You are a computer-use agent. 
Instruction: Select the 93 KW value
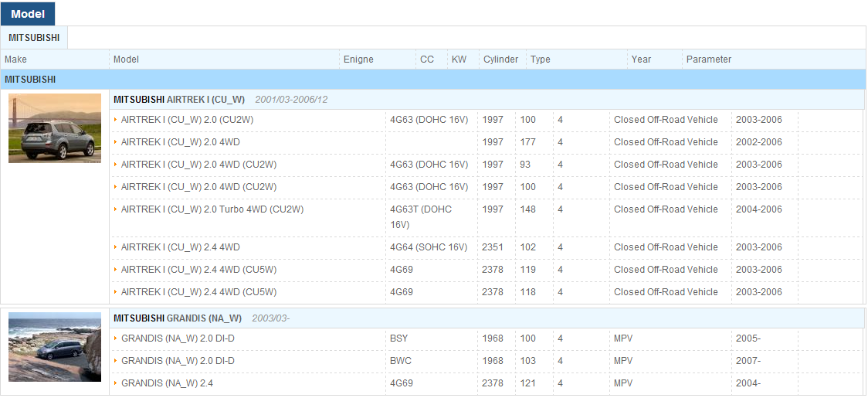(x=525, y=165)
